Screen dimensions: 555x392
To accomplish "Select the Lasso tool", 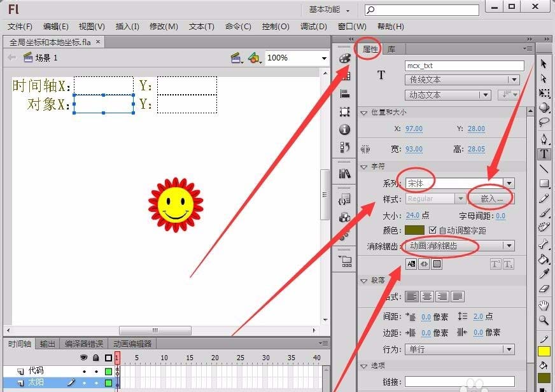I will (x=544, y=122).
